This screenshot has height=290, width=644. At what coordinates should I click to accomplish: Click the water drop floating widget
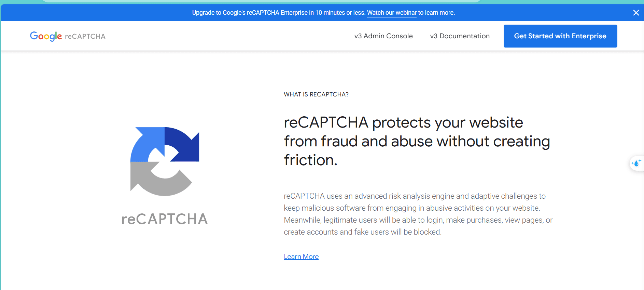click(636, 163)
